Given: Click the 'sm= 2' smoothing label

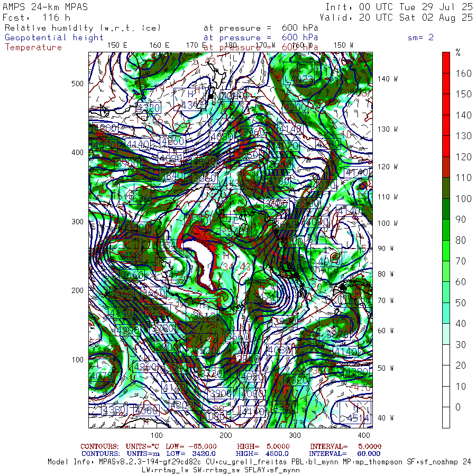Looking at the screenshot, I should pyautogui.click(x=421, y=38).
